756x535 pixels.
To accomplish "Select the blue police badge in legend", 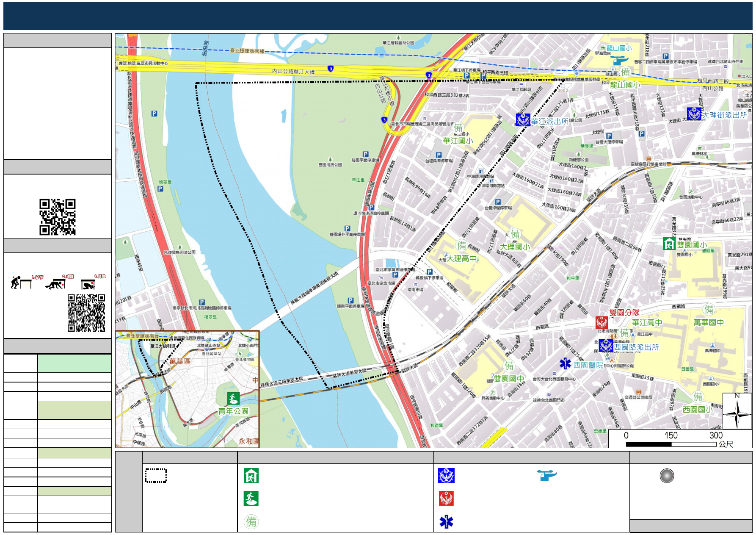I will [446, 476].
